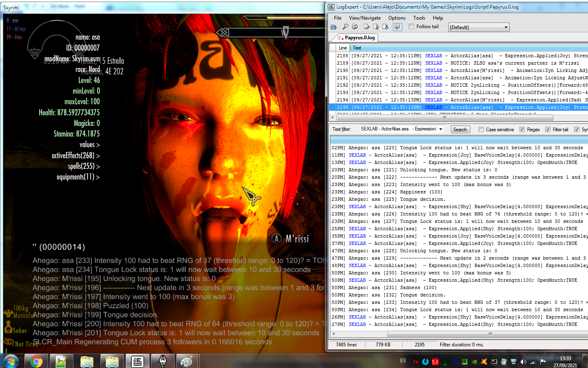The width and height of the screenshot is (588, 368).
Task: Expand equipments(11) in Skyrim panel
Action: coord(78,177)
